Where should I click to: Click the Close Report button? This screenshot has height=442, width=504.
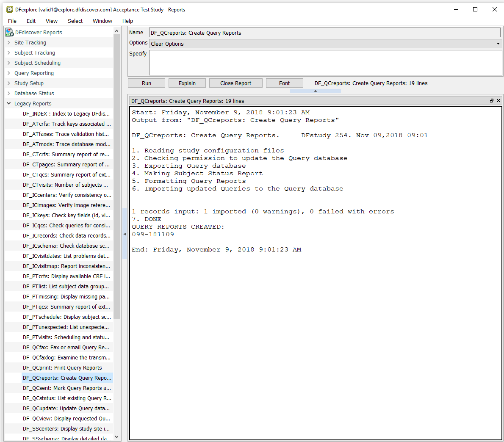235,83
